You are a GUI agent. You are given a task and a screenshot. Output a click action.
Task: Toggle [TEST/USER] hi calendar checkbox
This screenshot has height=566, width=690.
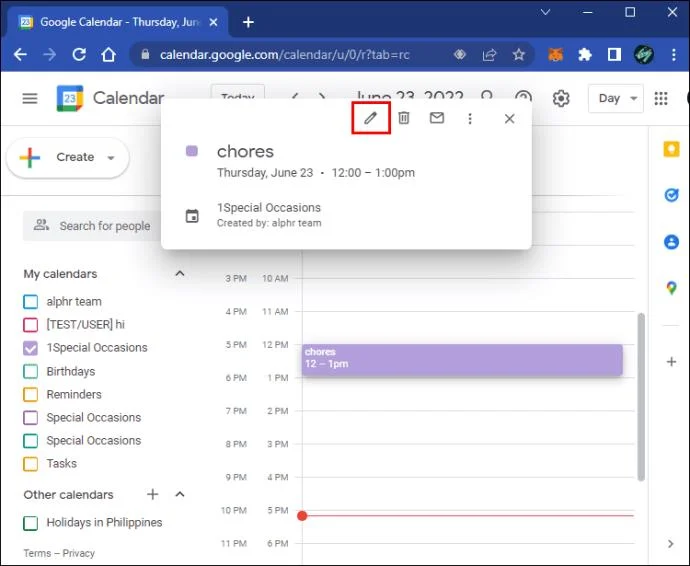(x=30, y=324)
